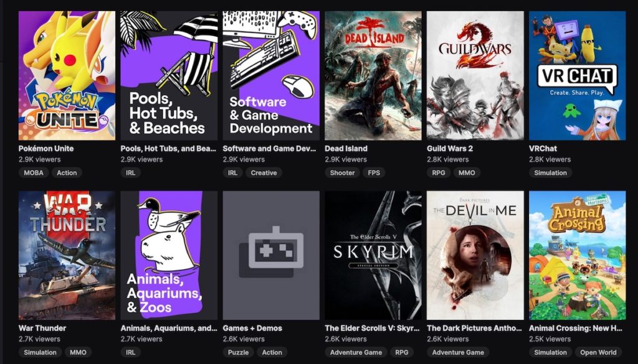Click the Dead Island box art
The width and height of the screenshot is (638, 364).
[373, 75]
